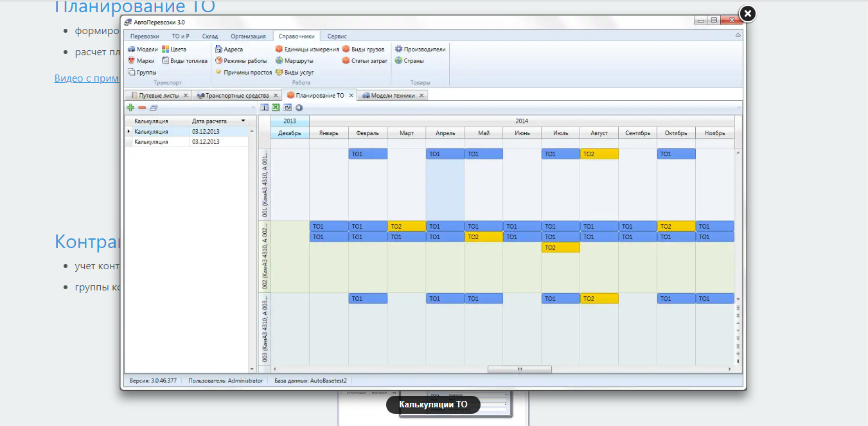
Task: Open the Марки brands reference
Action: 141,61
